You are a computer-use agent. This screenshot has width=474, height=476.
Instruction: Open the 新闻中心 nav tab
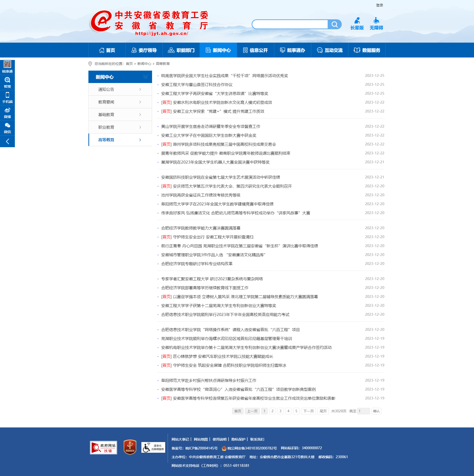[218, 50]
